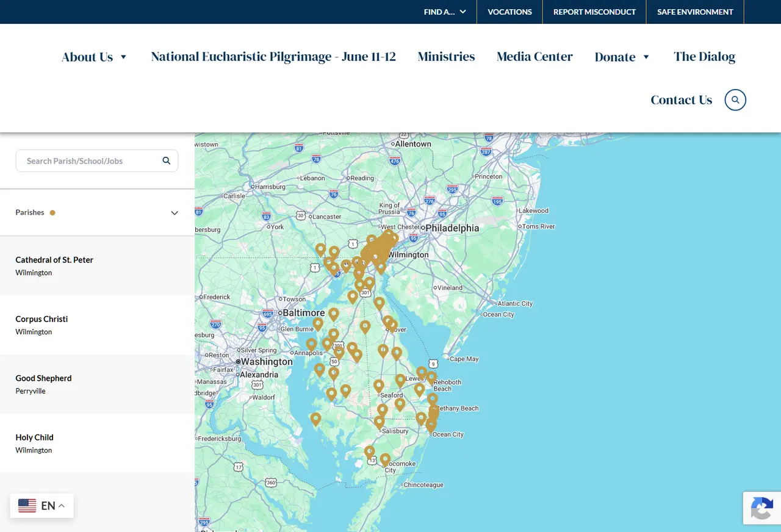This screenshot has width=781, height=532.
Task: Click the map pin near Lewes
Action: click(x=422, y=373)
